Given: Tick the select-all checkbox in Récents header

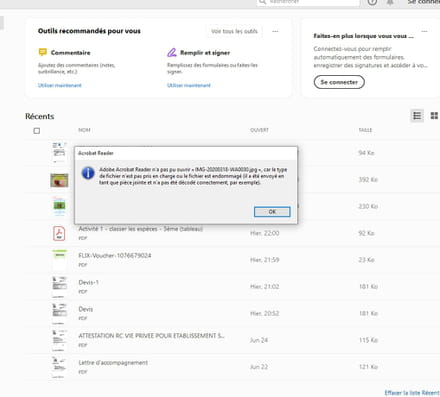Looking at the screenshot, I should [x=37, y=131].
